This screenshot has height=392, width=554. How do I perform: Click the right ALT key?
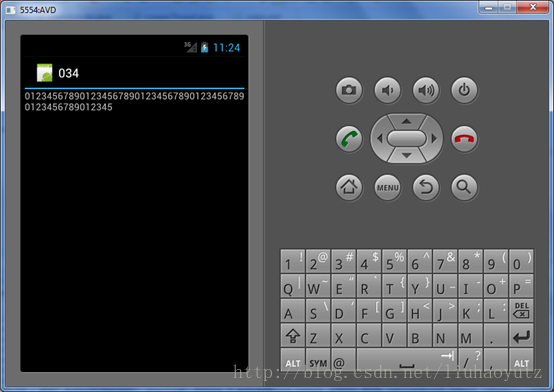pos(521,359)
